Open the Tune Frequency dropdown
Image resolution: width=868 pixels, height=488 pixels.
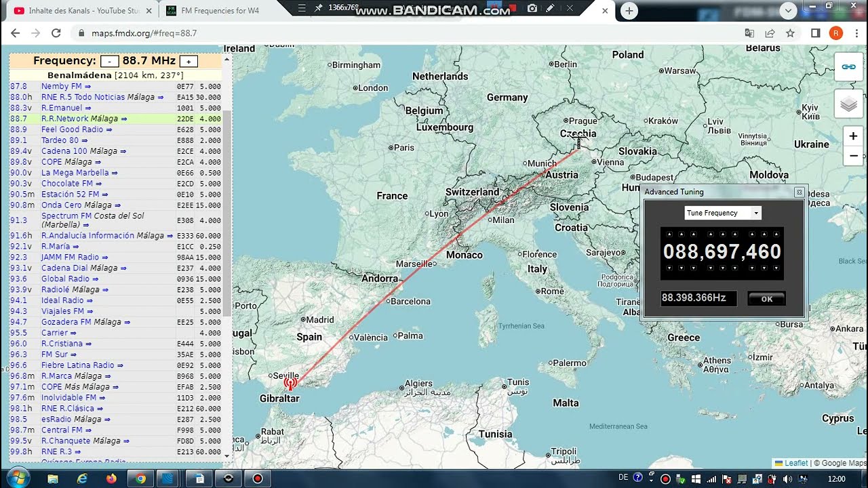click(x=723, y=213)
